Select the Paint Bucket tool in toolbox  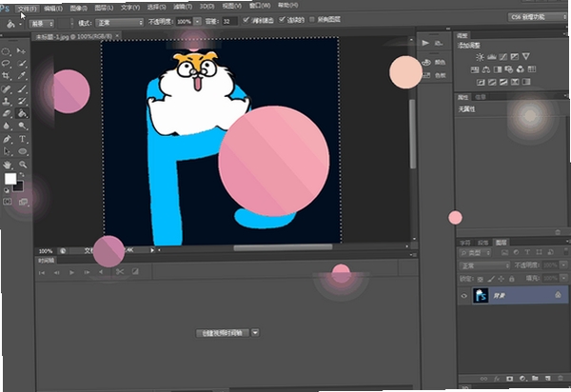point(22,113)
